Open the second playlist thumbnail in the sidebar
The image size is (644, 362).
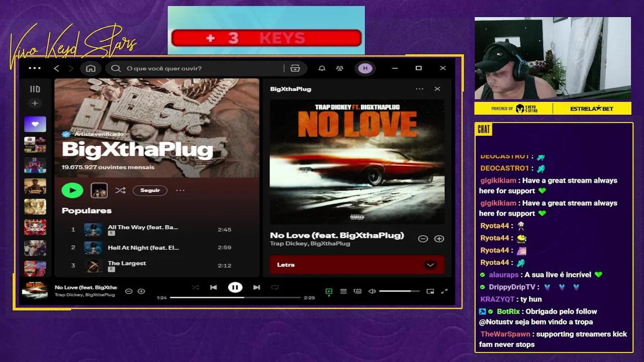coord(35,144)
